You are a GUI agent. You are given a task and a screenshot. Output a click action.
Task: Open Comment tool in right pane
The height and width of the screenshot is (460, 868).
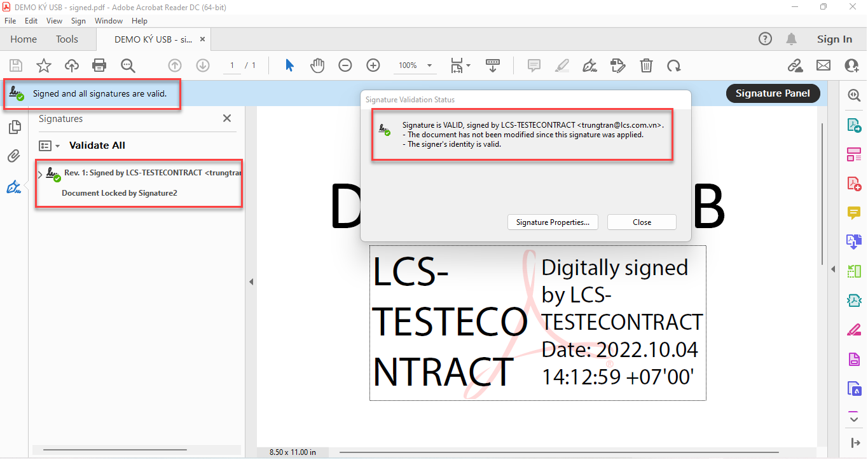(x=853, y=213)
